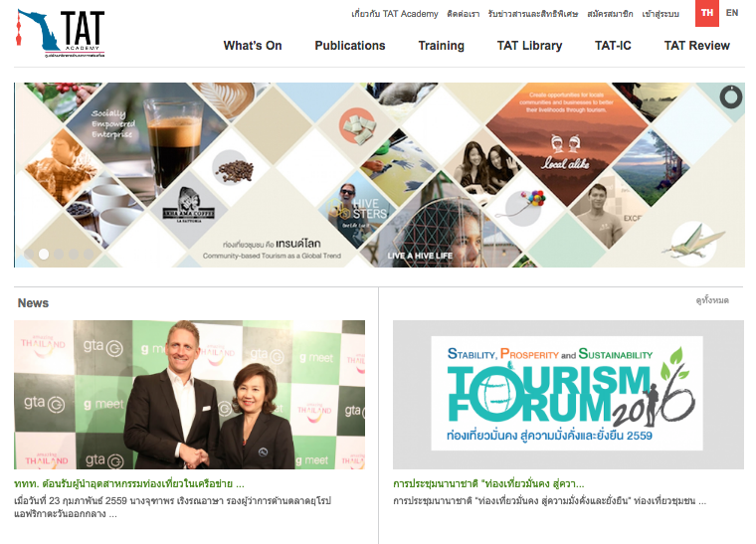Image resolution: width=756 pixels, height=544 pixels.
Task: Click the TAT Academy logo
Action: [61, 34]
